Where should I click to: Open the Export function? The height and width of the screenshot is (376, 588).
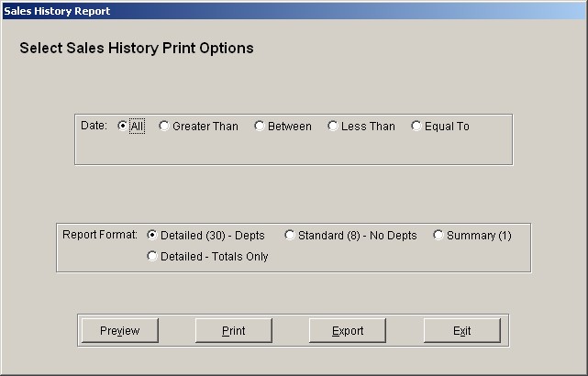pyautogui.click(x=348, y=331)
